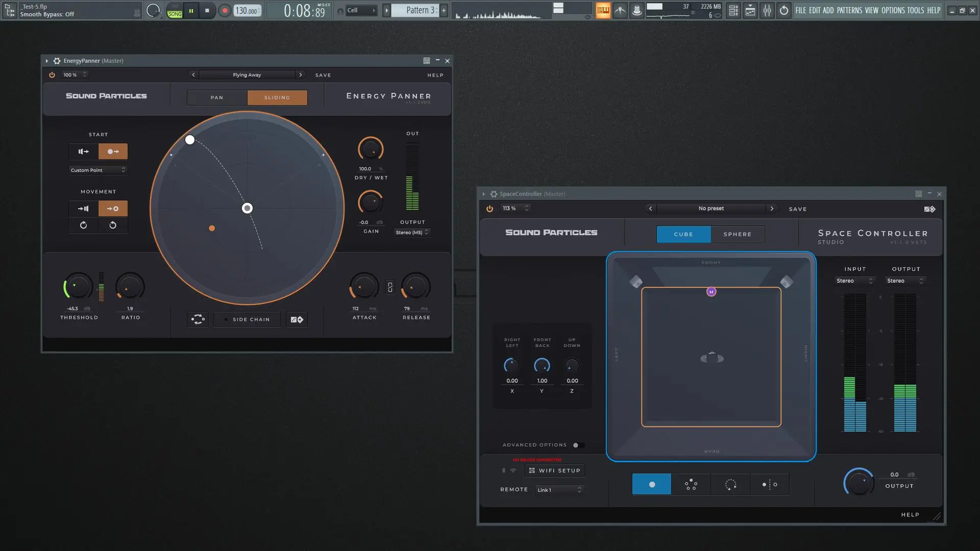Select multiple sources mode icon
Screen dimensions: 980x551
pos(691,484)
